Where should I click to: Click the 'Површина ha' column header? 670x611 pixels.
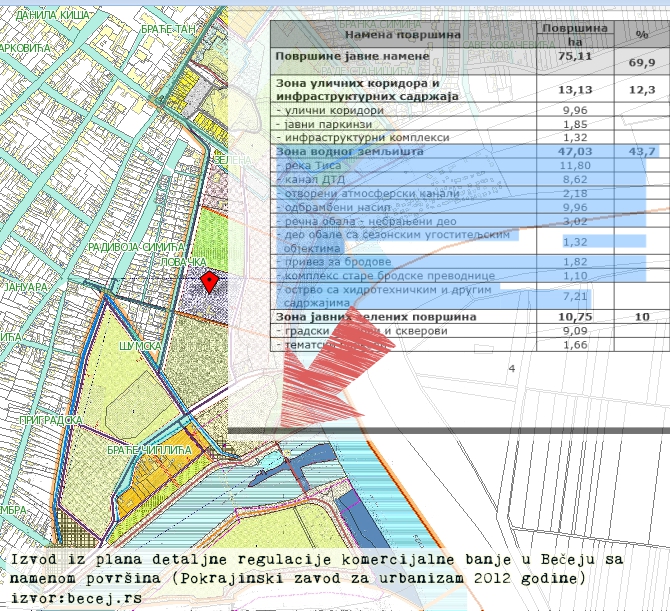coord(574,35)
